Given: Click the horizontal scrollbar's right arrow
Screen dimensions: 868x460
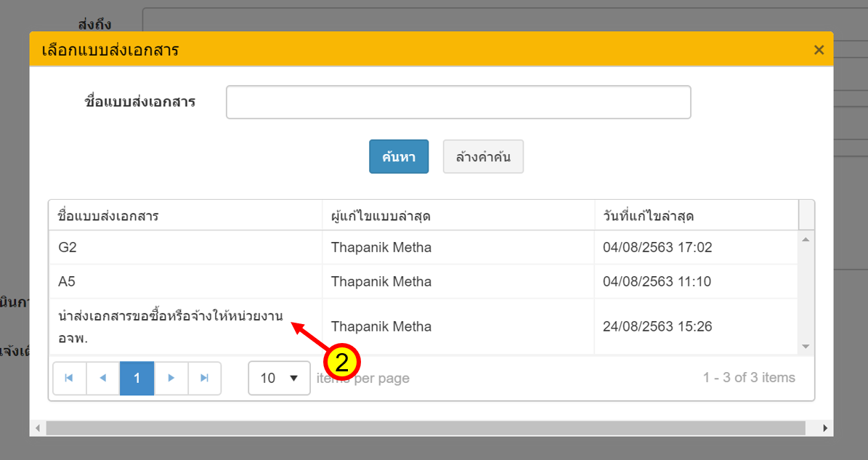Looking at the screenshot, I should (825, 429).
